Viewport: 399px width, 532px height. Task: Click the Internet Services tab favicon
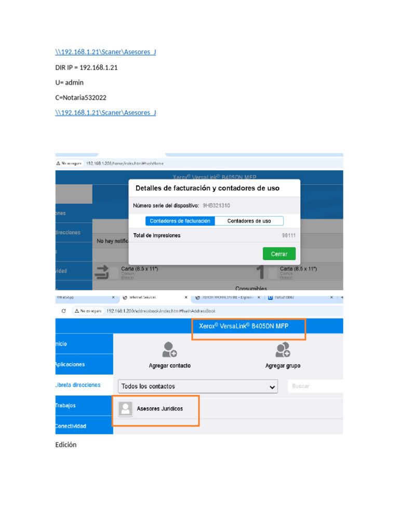point(125,298)
